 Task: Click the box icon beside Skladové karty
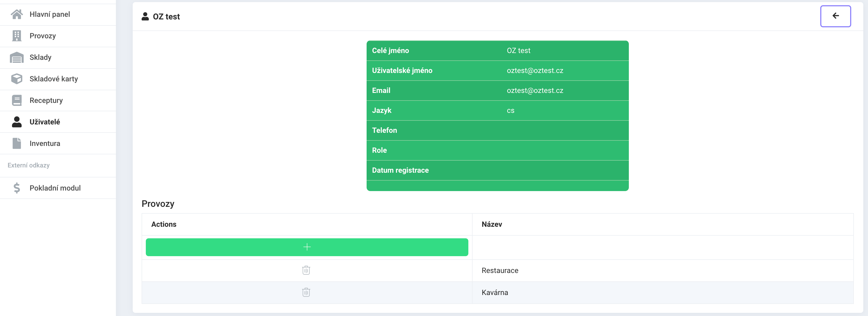coord(17,79)
